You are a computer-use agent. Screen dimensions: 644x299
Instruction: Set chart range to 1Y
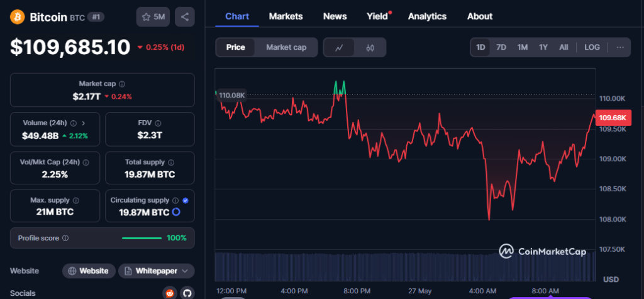[x=543, y=47]
